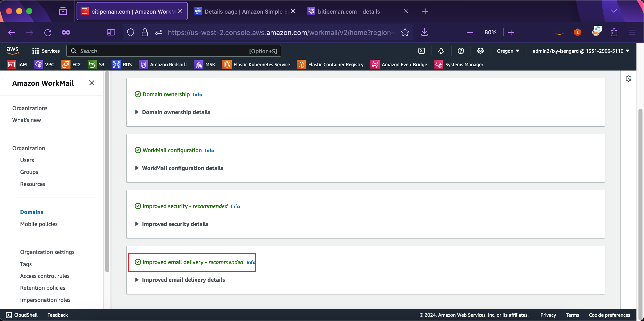Open the Amazon Redshift shortcut icon

[x=143, y=65]
